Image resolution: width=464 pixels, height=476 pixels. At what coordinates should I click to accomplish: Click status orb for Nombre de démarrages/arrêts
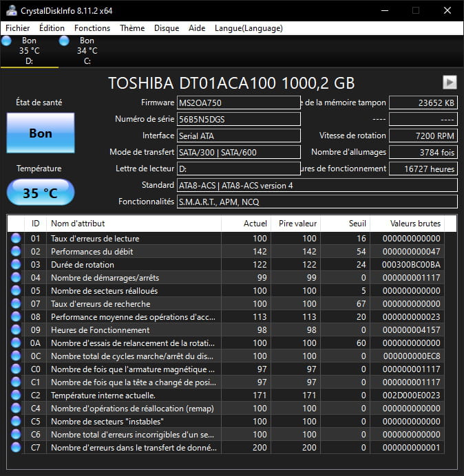coord(16,277)
